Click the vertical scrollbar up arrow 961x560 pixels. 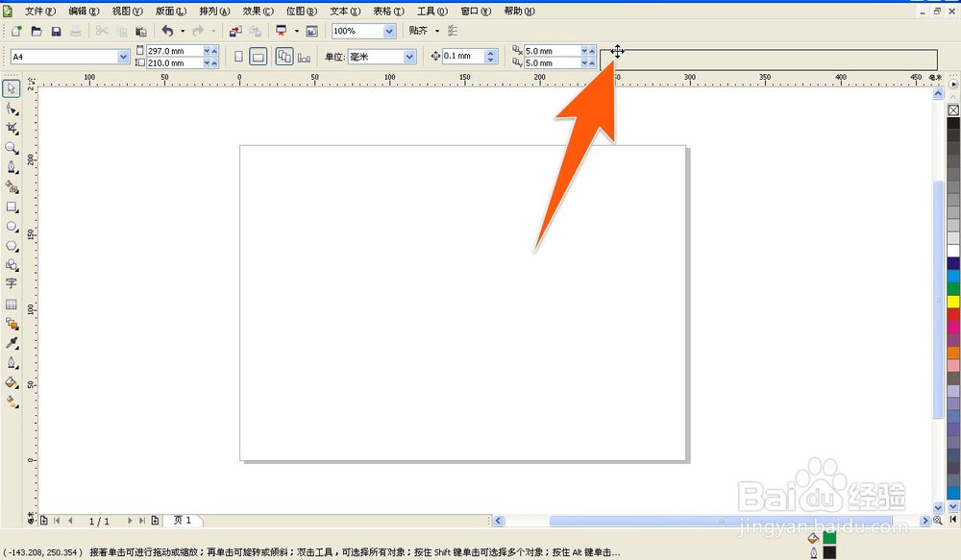click(938, 94)
